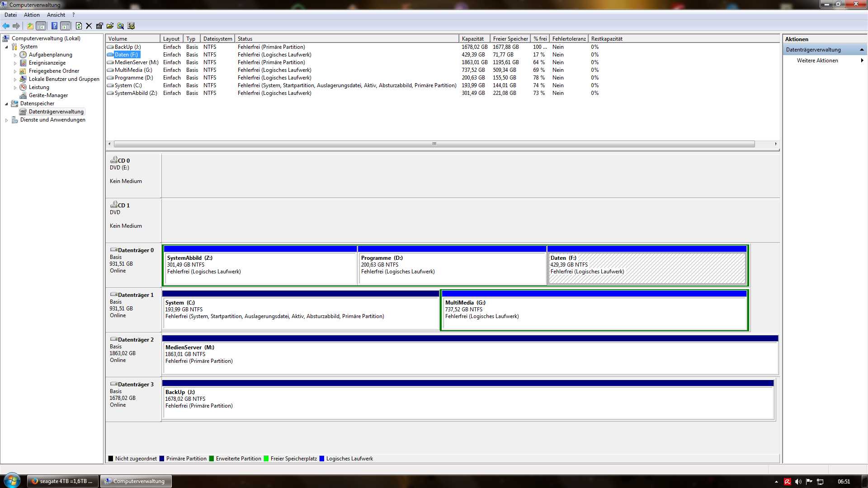Open the blue help question-mark icon

(x=54, y=26)
